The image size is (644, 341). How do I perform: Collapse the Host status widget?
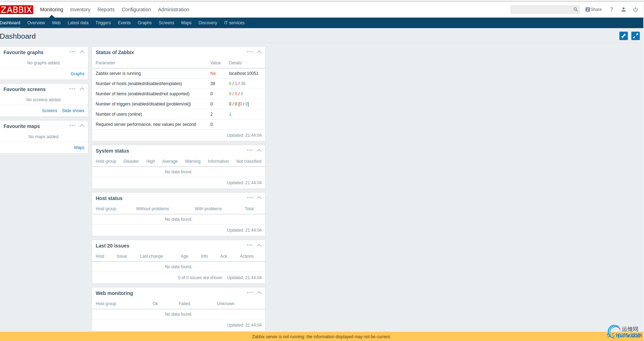coord(259,198)
